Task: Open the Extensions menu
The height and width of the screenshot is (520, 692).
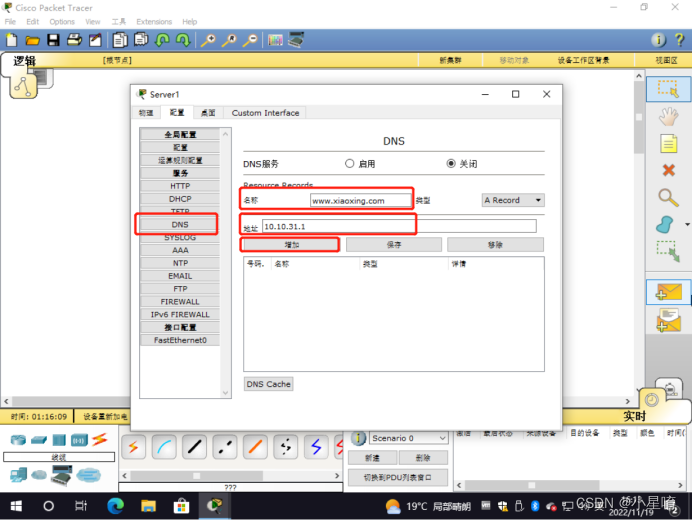Action: click(x=154, y=22)
